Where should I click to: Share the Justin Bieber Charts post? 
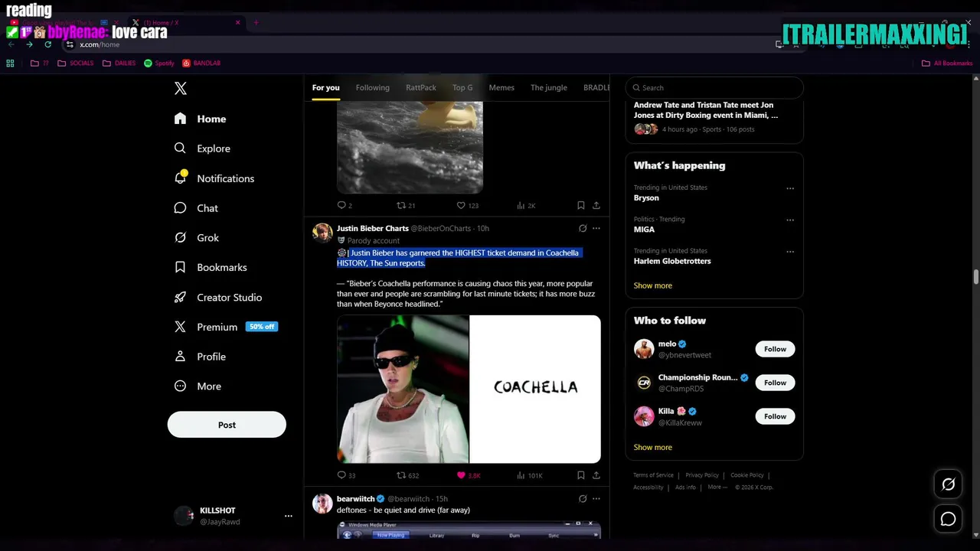(596, 475)
